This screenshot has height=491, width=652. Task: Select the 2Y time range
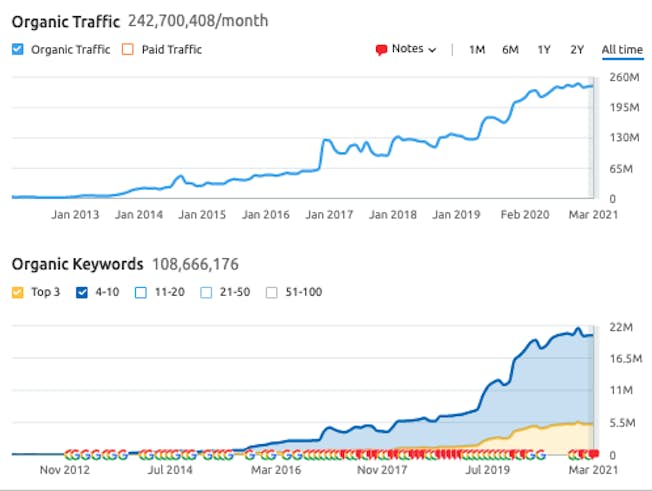click(x=577, y=49)
